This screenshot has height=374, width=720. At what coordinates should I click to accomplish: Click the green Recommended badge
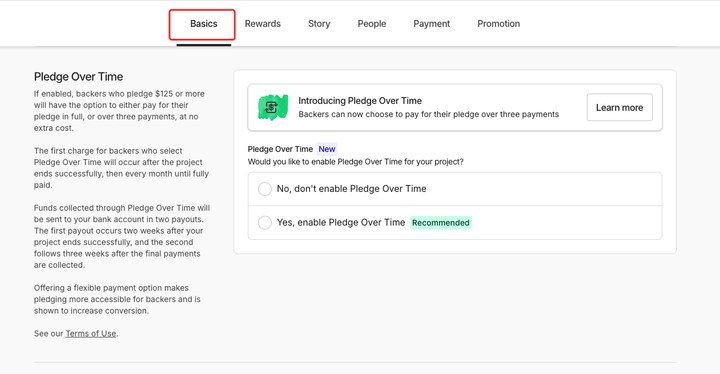pos(441,223)
